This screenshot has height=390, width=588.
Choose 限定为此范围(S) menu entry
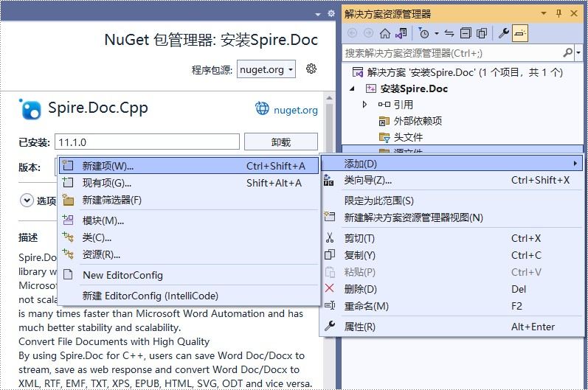tap(452, 201)
